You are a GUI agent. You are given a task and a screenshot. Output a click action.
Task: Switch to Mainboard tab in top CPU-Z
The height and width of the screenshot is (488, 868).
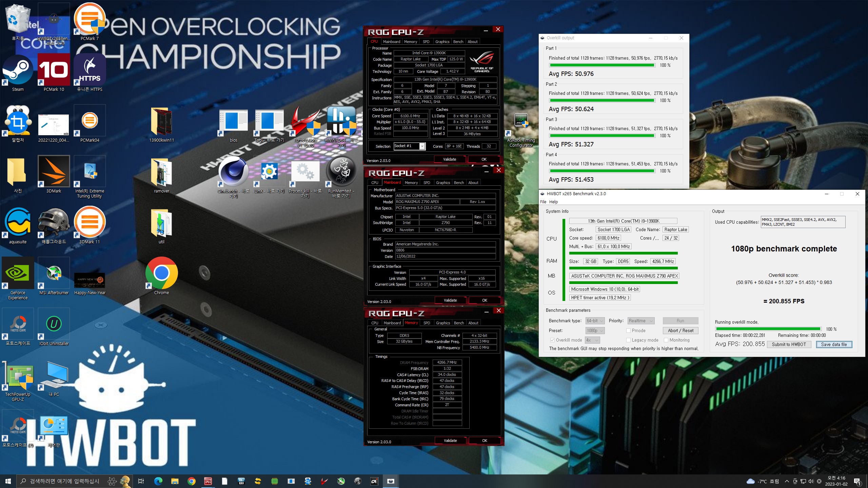(392, 42)
